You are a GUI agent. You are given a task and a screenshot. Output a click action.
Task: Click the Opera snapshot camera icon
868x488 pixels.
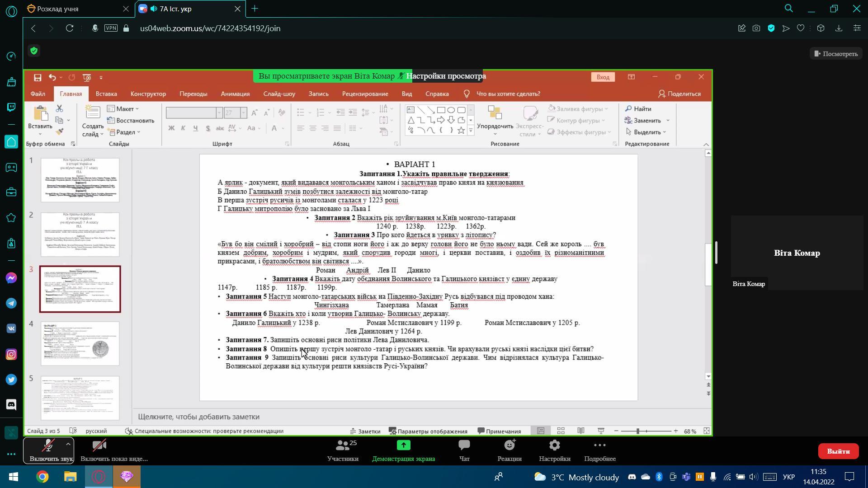pos(756,28)
